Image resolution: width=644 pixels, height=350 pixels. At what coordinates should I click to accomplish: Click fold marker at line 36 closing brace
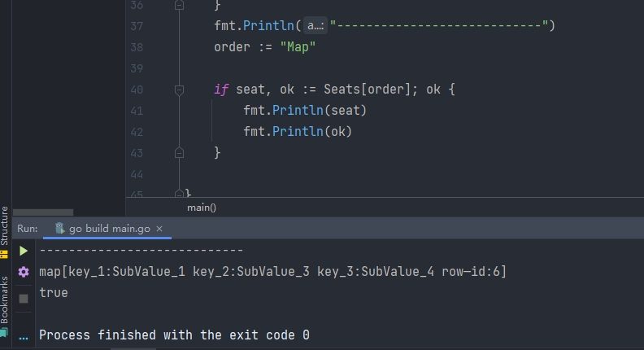[x=180, y=5]
